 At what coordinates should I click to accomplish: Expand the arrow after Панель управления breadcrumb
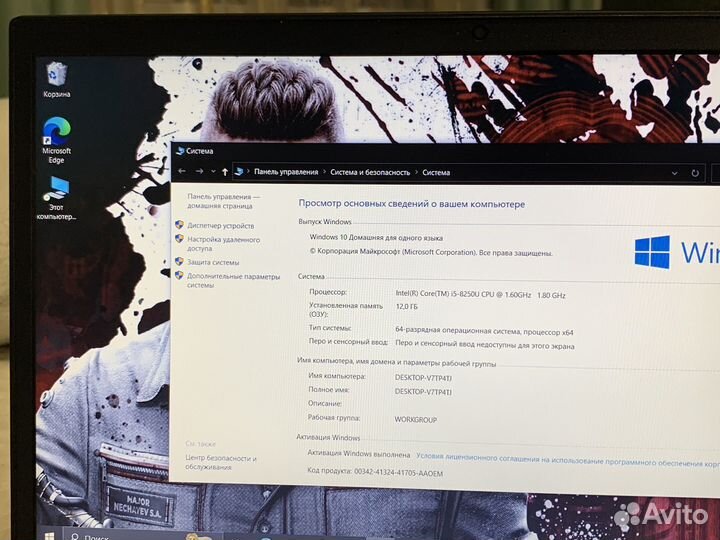324,172
